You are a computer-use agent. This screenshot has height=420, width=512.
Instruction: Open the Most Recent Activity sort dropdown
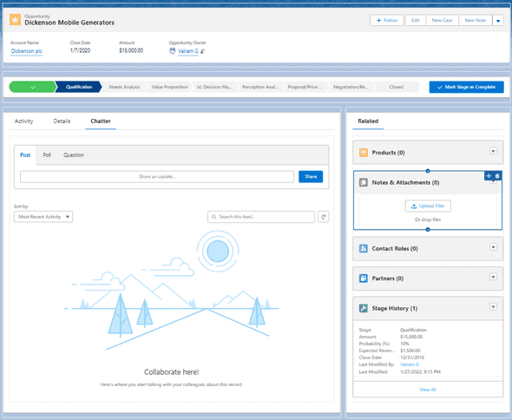pyautogui.click(x=43, y=217)
